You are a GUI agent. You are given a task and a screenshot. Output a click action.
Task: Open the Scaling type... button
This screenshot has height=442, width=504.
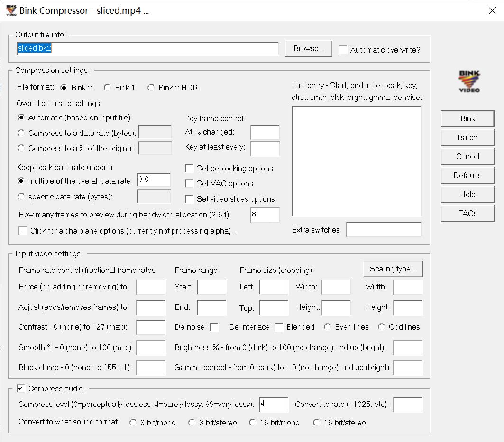[393, 269]
